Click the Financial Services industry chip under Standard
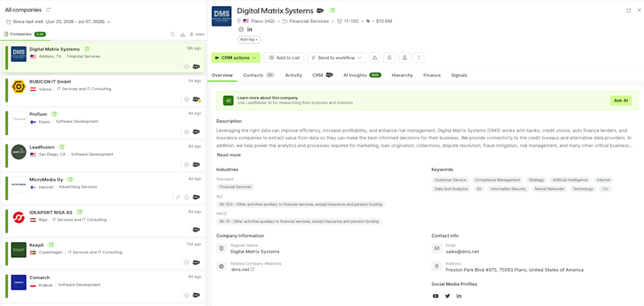 pos(235,187)
